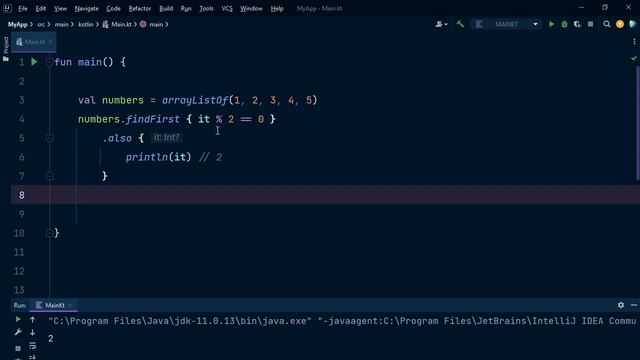The width and height of the screenshot is (640, 360).
Task: Click the editor vertical scrollbar
Action: [x=637, y=122]
